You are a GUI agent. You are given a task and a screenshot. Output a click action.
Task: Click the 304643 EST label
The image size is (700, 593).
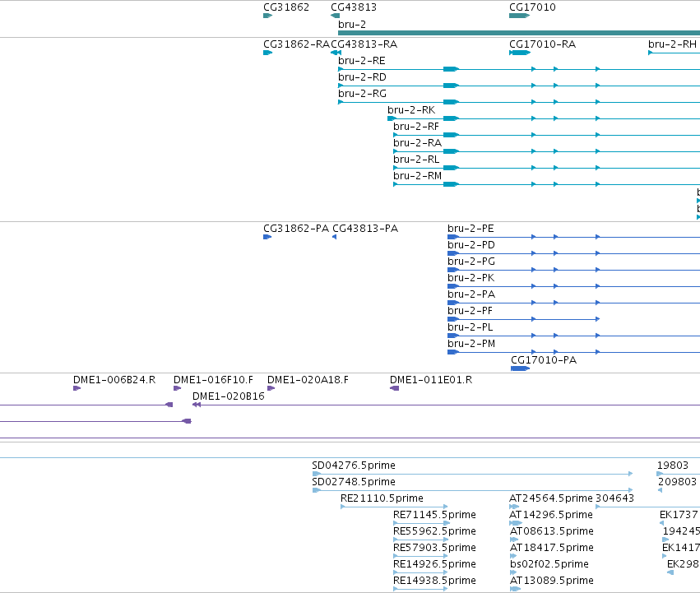click(x=614, y=498)
